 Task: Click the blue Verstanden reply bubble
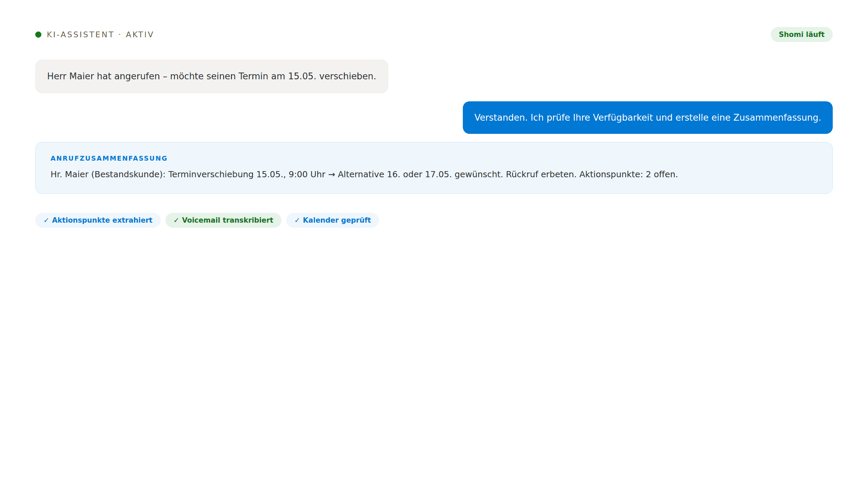647,118
